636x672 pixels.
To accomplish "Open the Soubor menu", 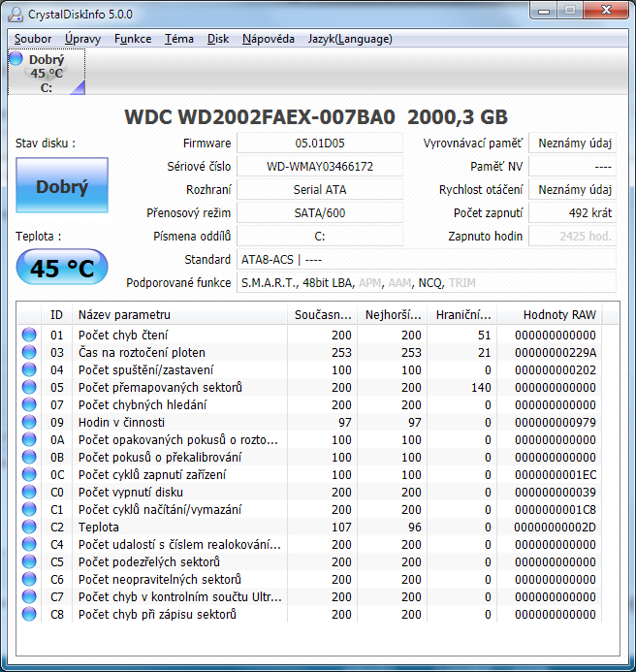I will click(33, 39).
